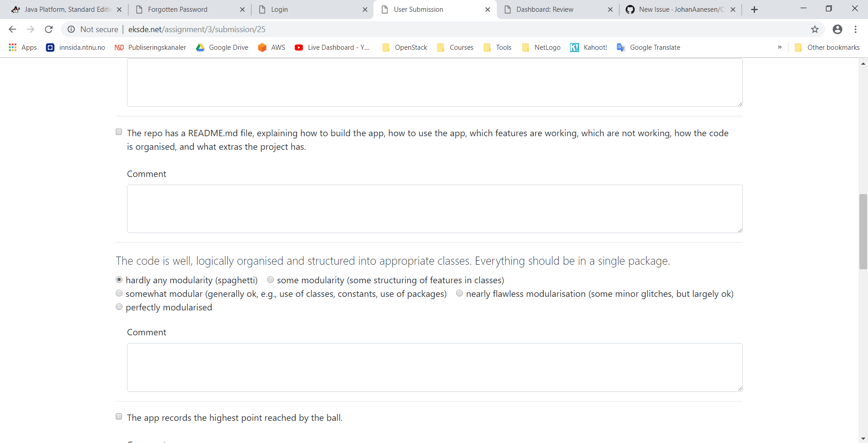Select the User Submission tab
The image size is (868, 443).
434,10
